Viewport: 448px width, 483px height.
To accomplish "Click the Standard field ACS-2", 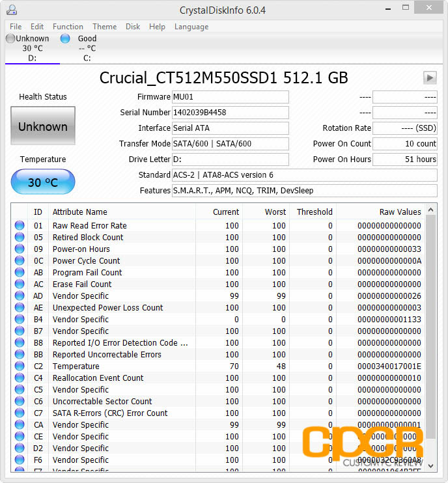I will [304, 175].
